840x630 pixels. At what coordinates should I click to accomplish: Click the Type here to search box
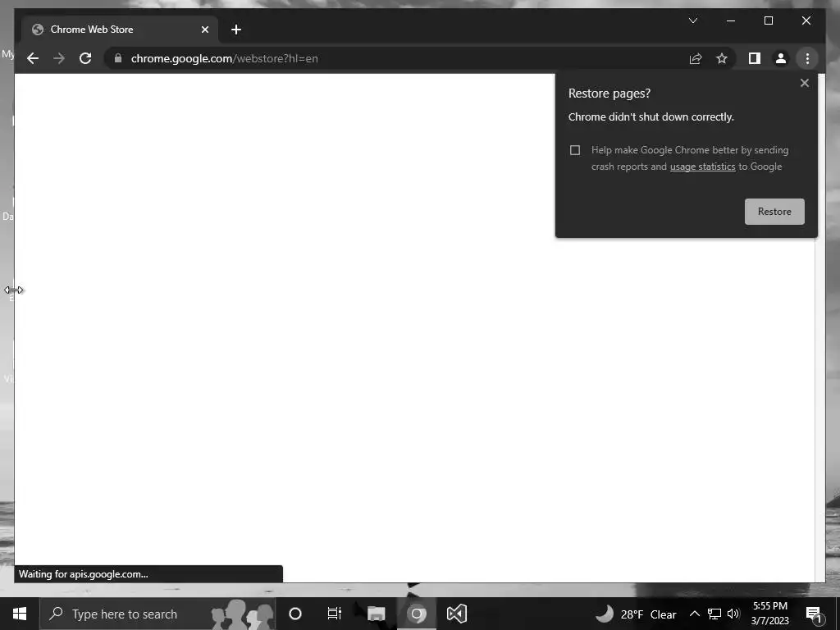click(158, 614)
